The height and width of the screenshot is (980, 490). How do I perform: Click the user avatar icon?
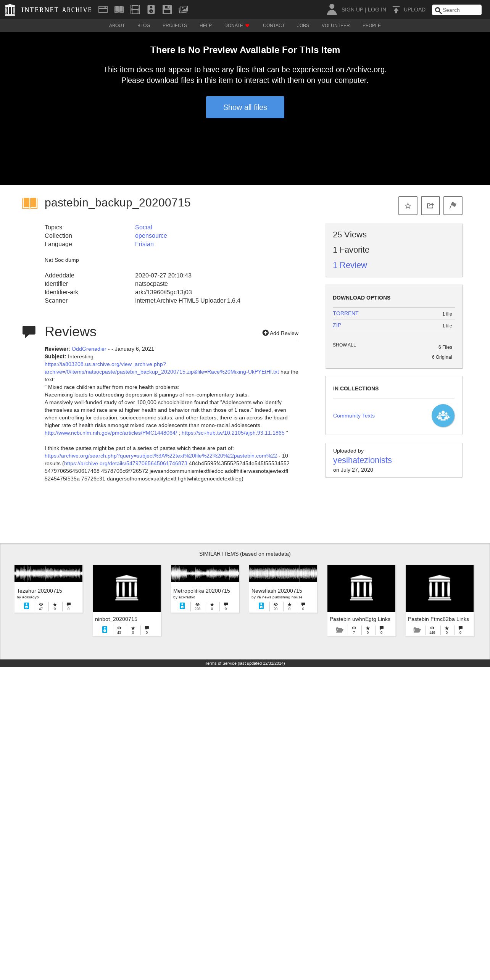(332, 10)
